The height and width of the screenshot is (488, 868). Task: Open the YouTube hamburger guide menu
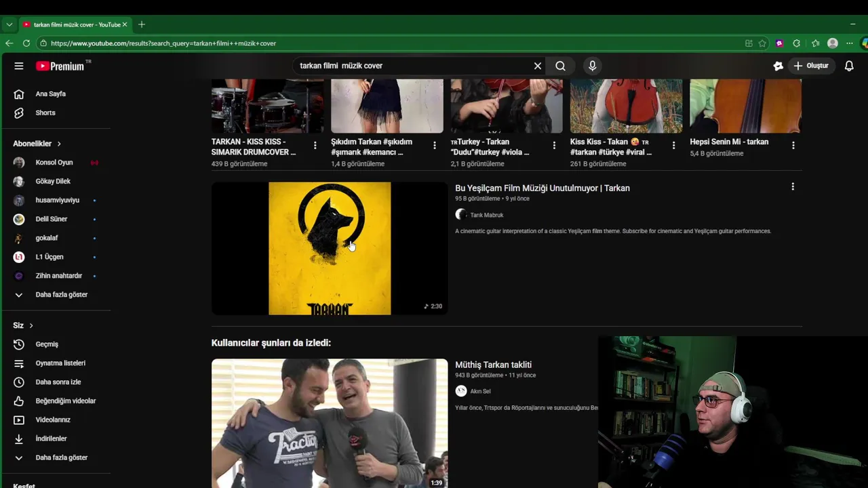click(19, 66)
